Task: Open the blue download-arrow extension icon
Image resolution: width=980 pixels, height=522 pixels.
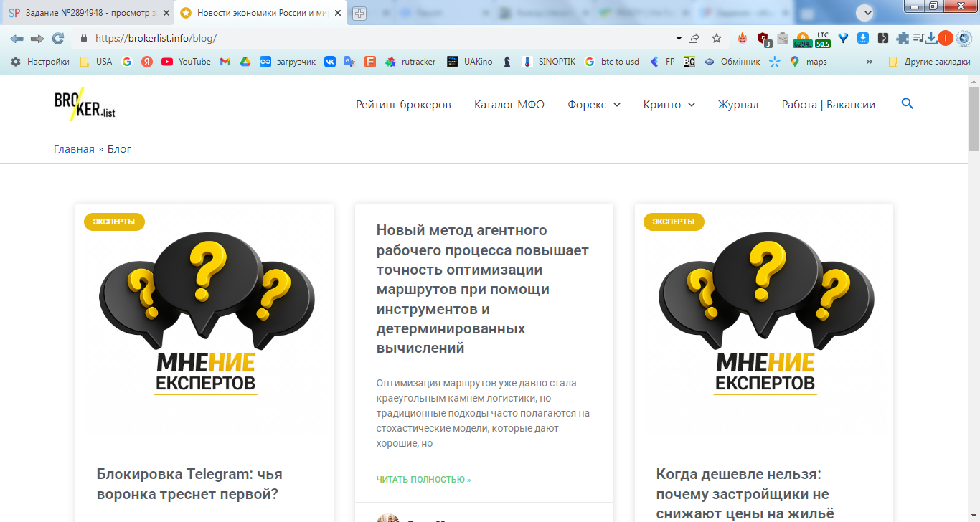Action: click(864, 39)
